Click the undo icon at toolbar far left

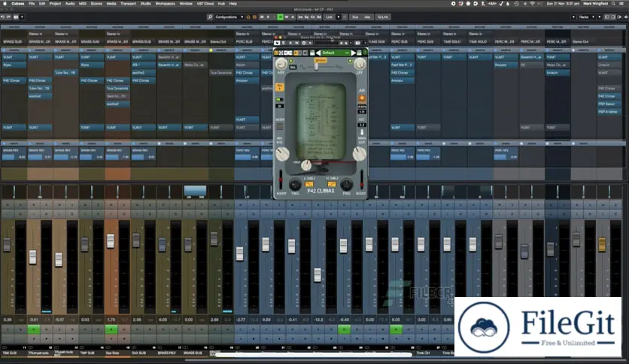point(2,17)
